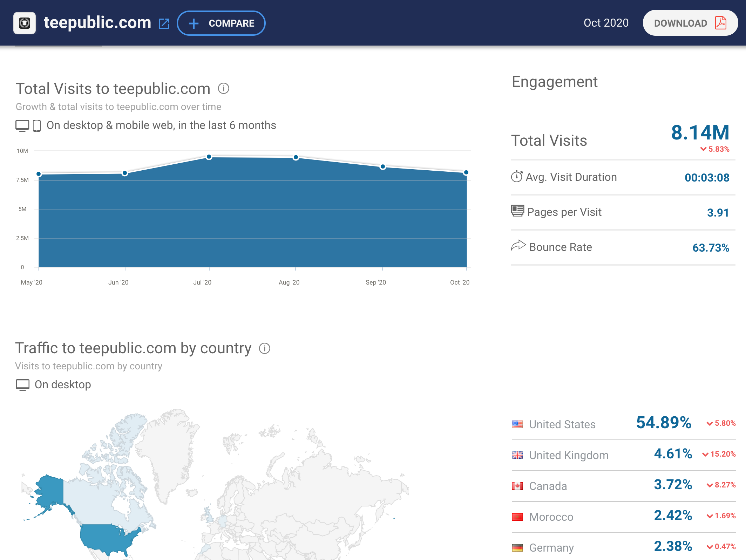Click the PDF icon in Download button
This screenshot has height=560, width=746.
(721, 23)
